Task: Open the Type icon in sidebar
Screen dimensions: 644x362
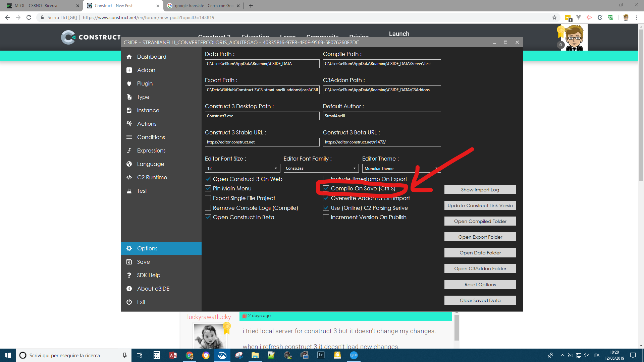Action: click(x=129, y=97)
